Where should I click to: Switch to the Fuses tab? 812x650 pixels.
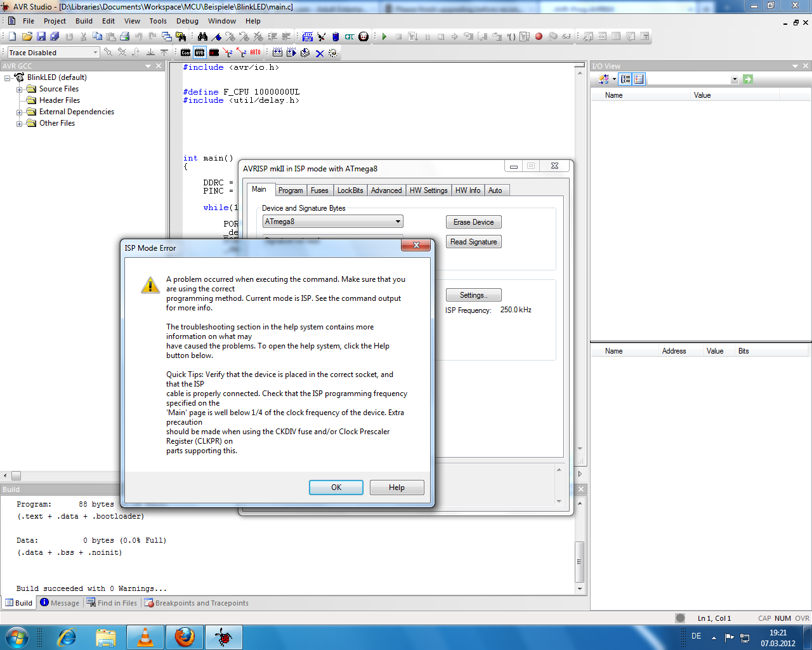point(320,190)
